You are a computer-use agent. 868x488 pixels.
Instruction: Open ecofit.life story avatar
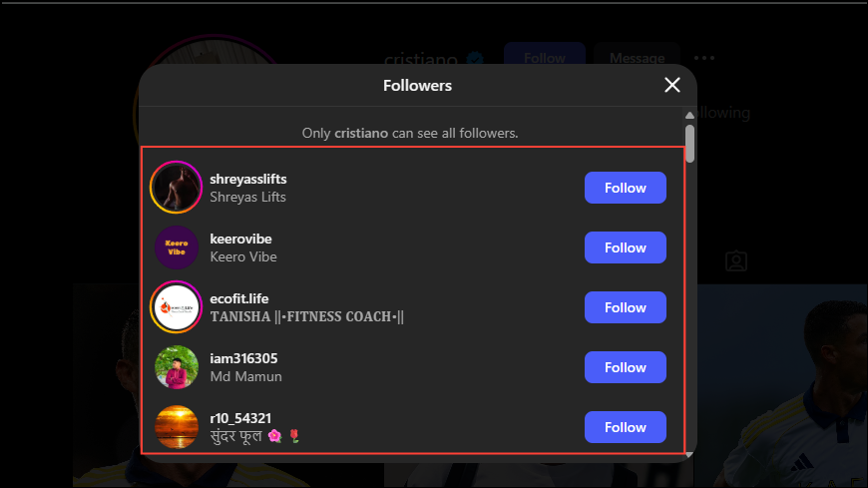click(x=176, y=306)
